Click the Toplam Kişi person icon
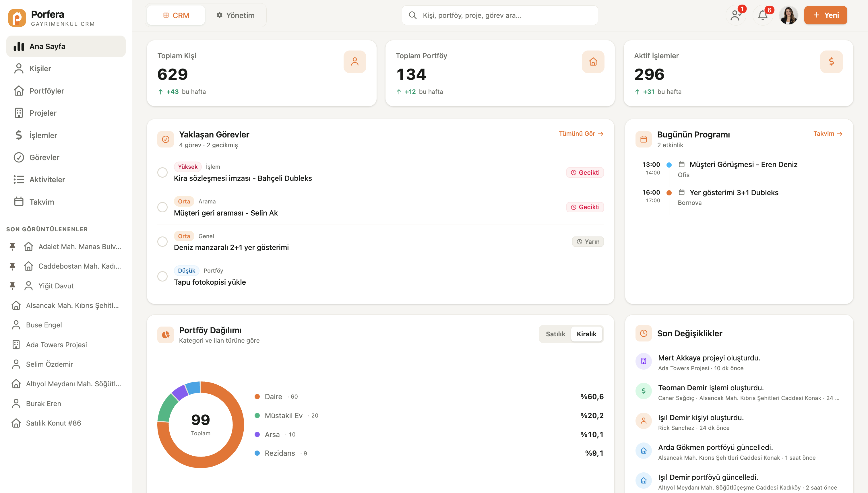This screenshot has width=868, height=493. pyautogui.click(x=354, y=62)
